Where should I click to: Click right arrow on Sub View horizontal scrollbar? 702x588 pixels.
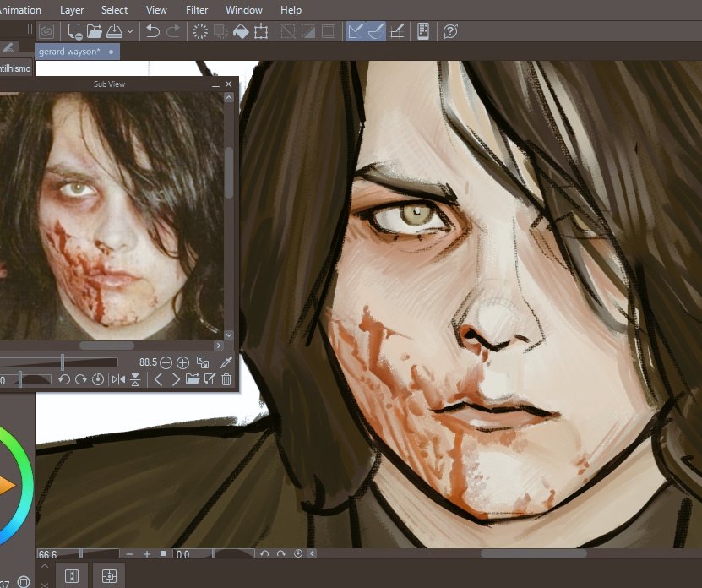[219, 346]
